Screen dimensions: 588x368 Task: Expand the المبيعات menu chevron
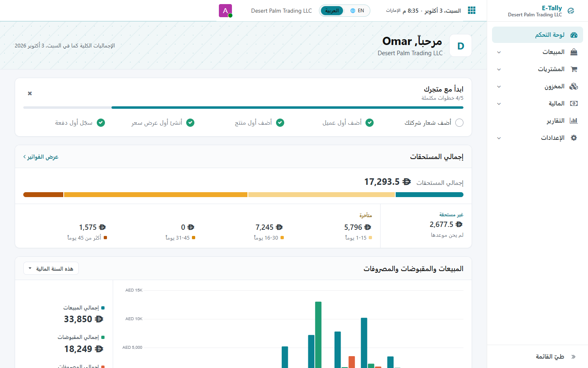tap(499, 52)
